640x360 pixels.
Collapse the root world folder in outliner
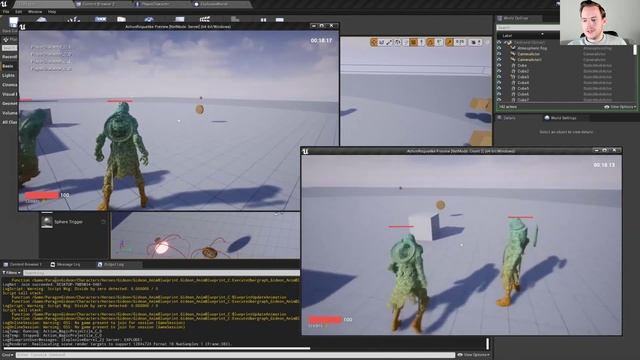tap(505, 42)
